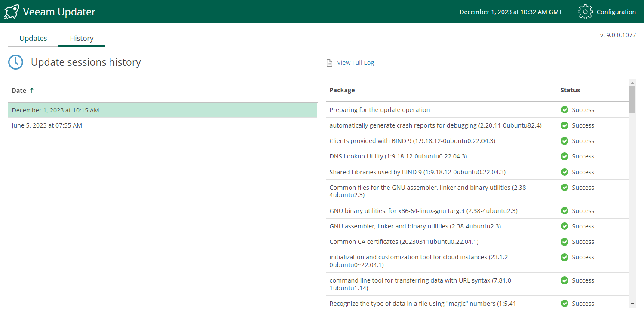The image size is (644, 316).
Task: Sort sessions by the Date column header
Action: coord(19,91)
